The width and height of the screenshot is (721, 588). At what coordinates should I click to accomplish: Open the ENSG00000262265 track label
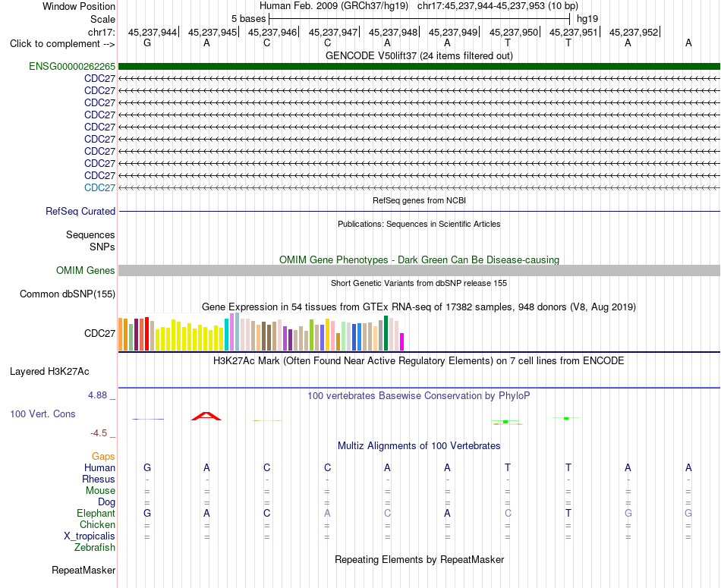point(72,66)
